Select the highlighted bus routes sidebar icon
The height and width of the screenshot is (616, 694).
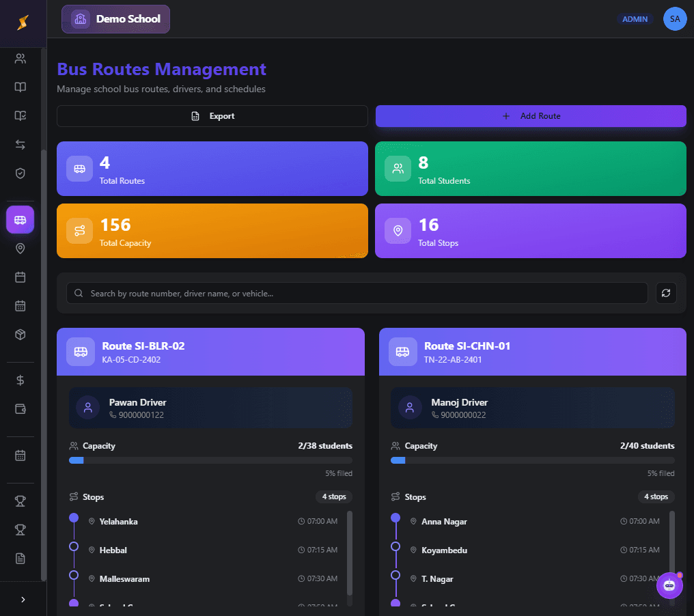click(20, 219)
